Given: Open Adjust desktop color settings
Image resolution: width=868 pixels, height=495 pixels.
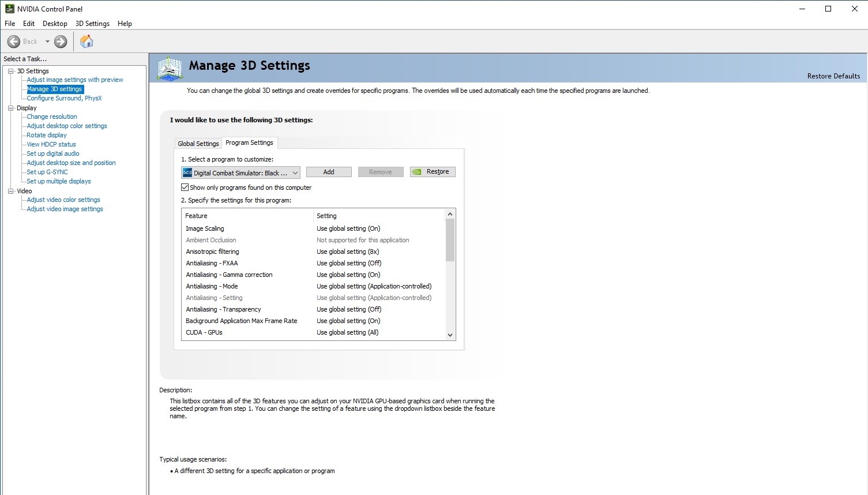Looking at the screenshot, I should (67, 126).
